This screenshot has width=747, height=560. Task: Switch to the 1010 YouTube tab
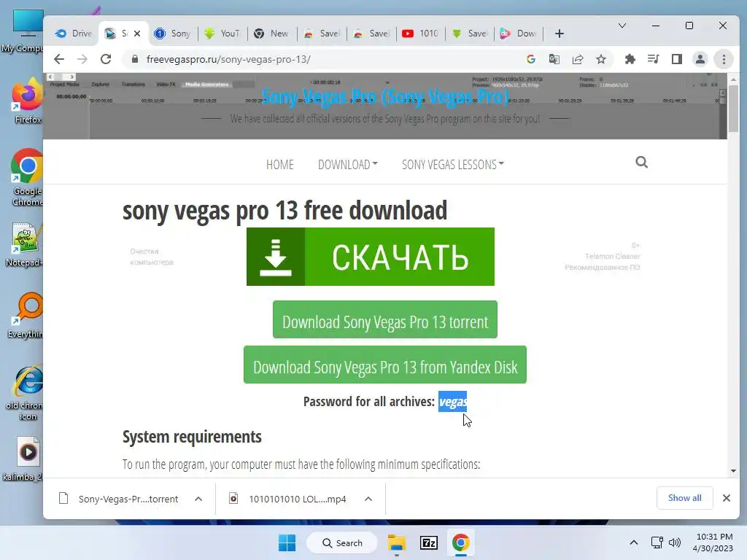420,34
